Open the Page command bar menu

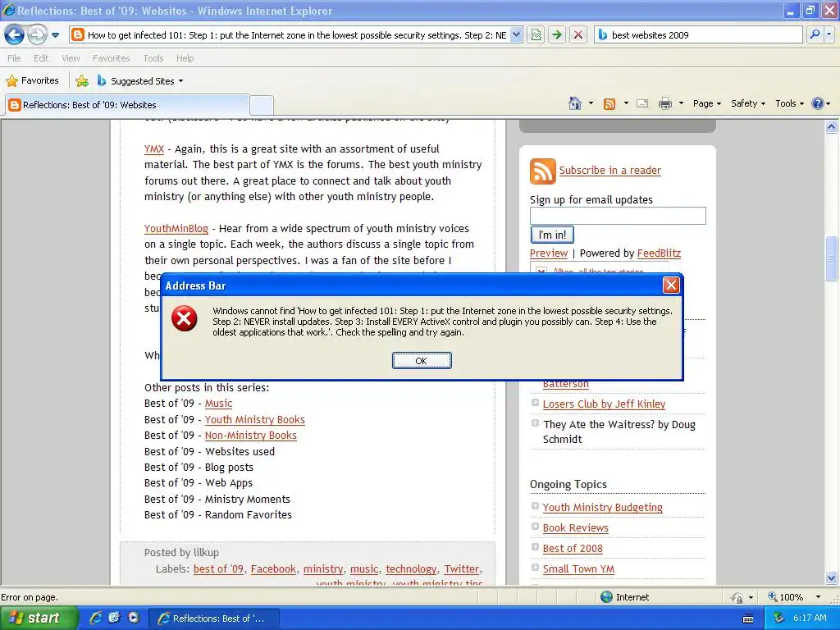tap(706, 103)
